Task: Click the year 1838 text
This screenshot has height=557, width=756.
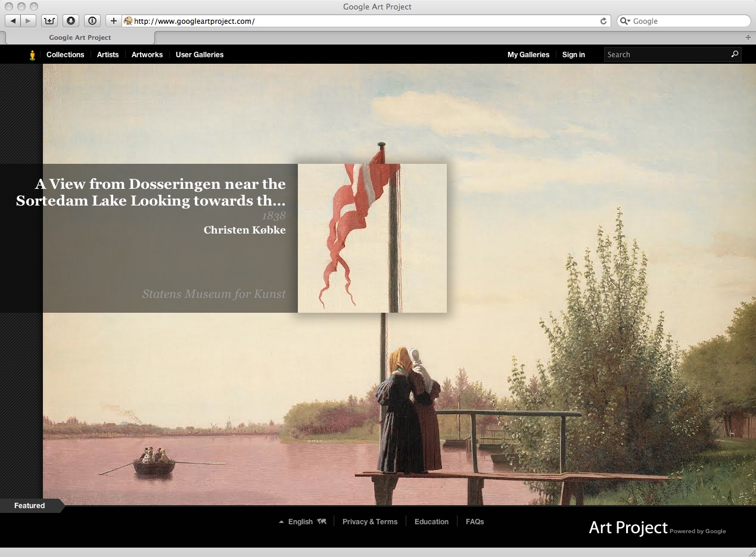Action: 274,216
